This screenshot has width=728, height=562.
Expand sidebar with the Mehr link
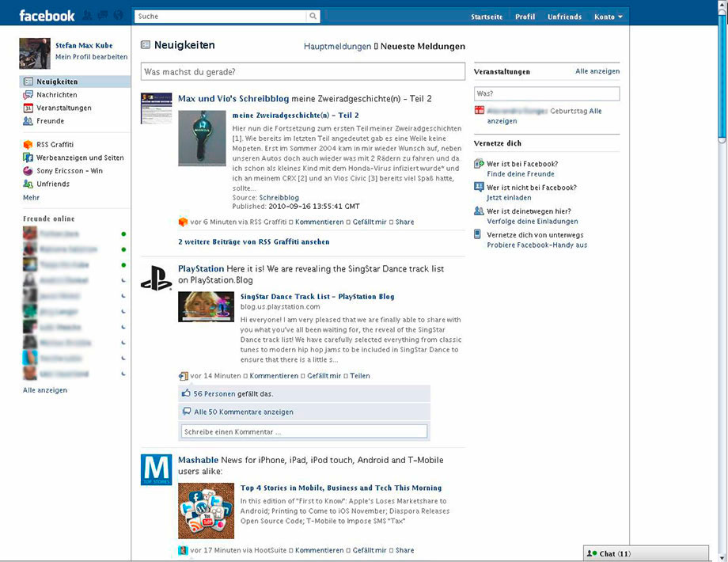click(x=31, y=198)
